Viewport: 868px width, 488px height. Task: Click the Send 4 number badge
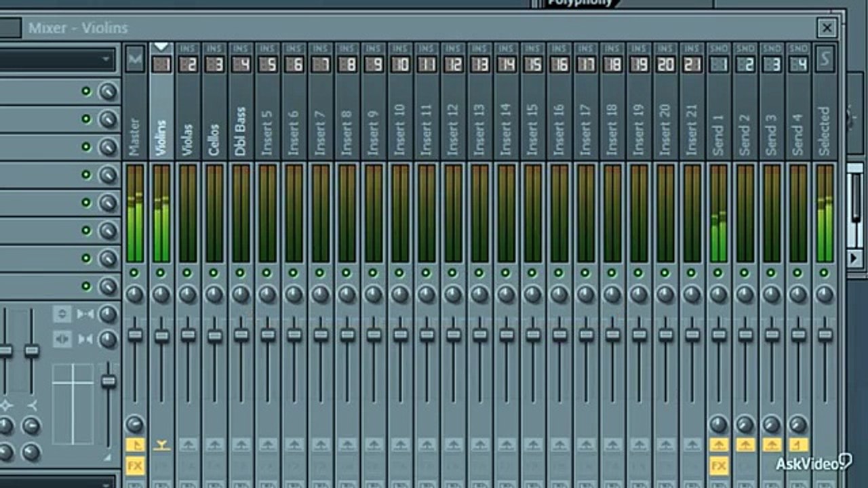798,64
